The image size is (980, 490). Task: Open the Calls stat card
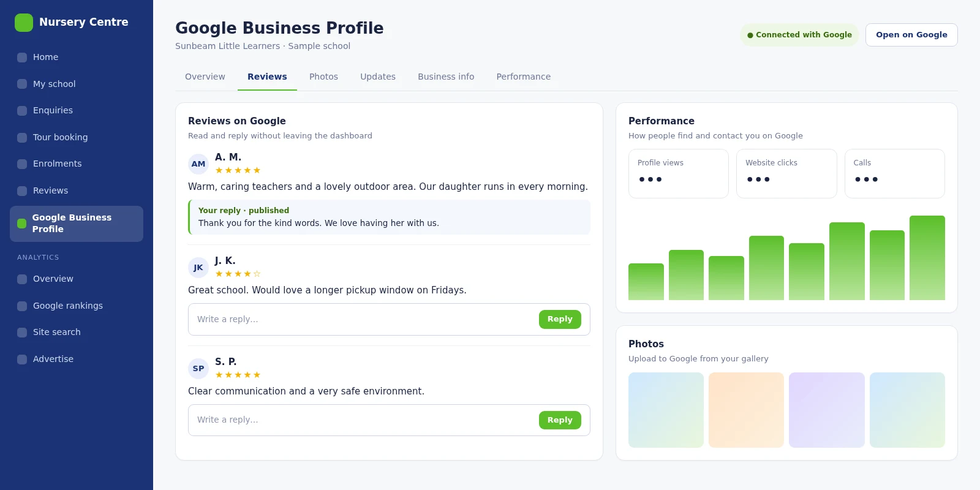(895, 173)
